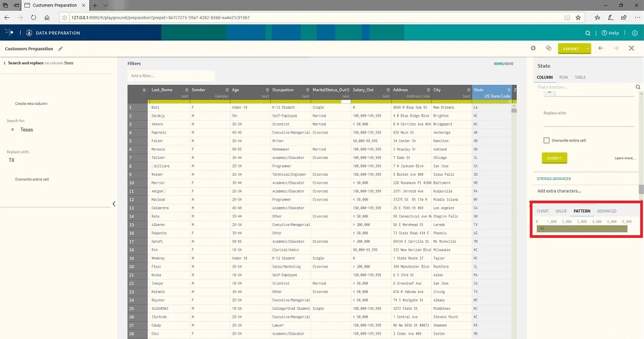Click the Find a function search field

[585, 87]
